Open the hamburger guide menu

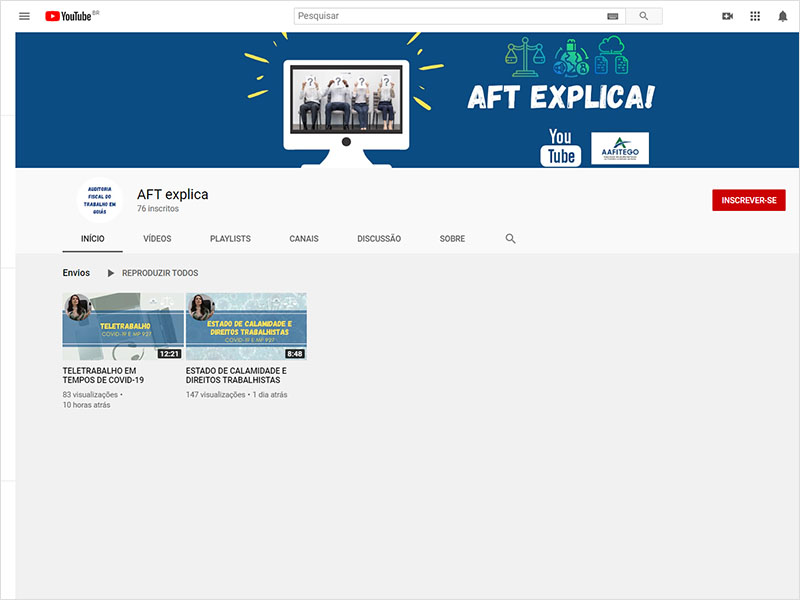(x=24, y=16)
